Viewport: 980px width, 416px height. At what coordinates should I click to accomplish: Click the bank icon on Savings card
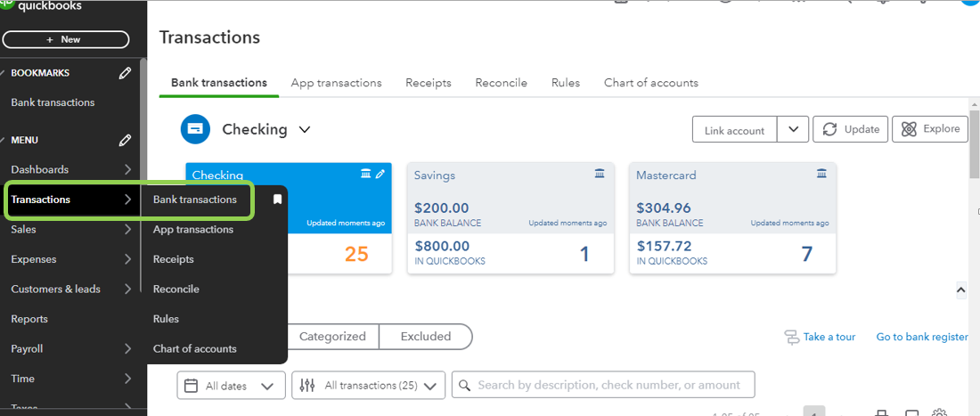[x=600, y=174]
